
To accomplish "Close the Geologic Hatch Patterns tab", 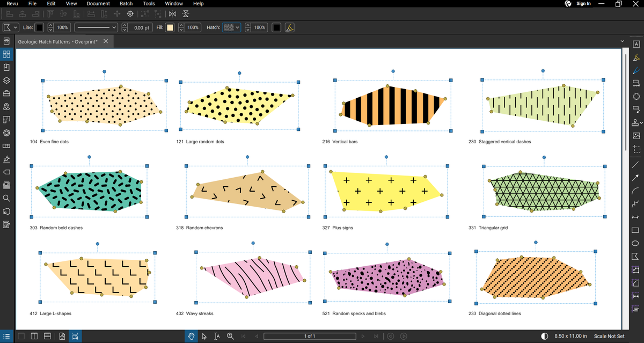I will tap(106, 41).
